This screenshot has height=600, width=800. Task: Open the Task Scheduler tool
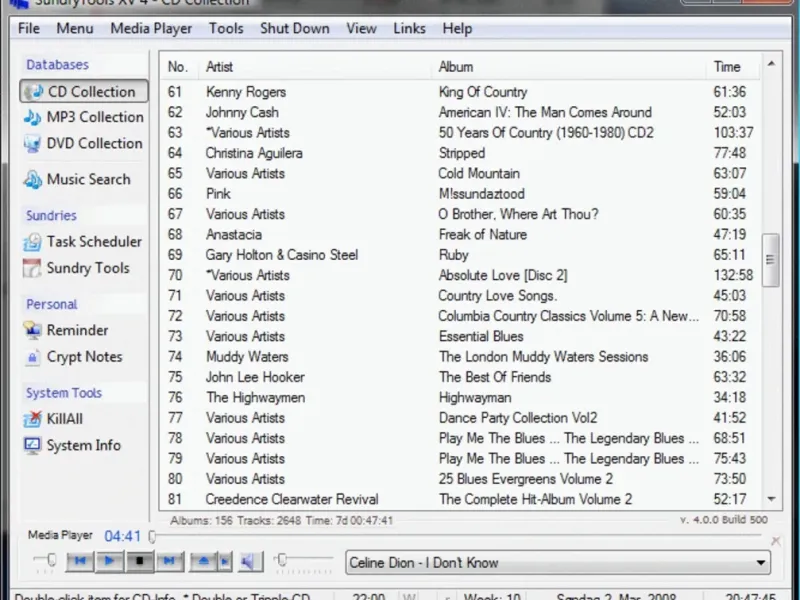(x=83, y=242)
